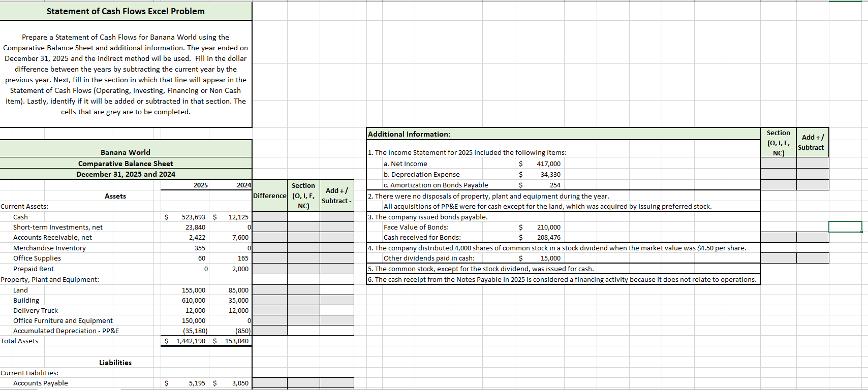Click the active cell outlined in green
This screenshot has height=390, width=868.
click(845, 226)
